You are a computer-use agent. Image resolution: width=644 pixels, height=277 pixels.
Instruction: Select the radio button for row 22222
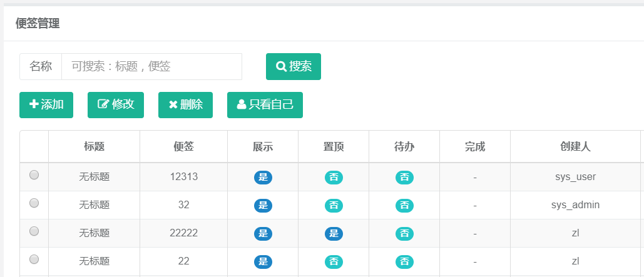click(34, 231)
